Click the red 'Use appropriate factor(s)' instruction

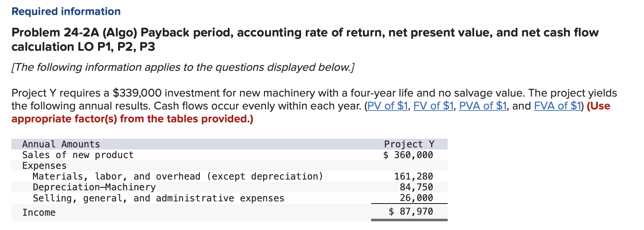[311, 112]
